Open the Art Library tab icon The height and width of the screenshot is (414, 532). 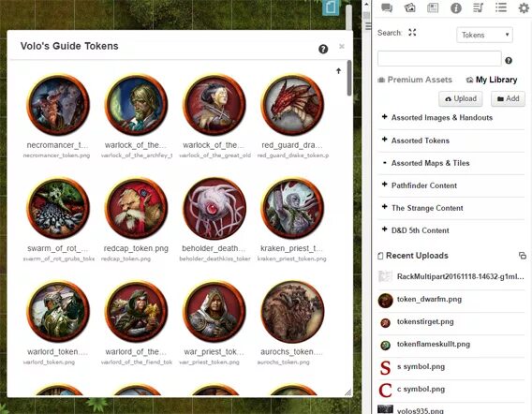[x=410, y=7]
